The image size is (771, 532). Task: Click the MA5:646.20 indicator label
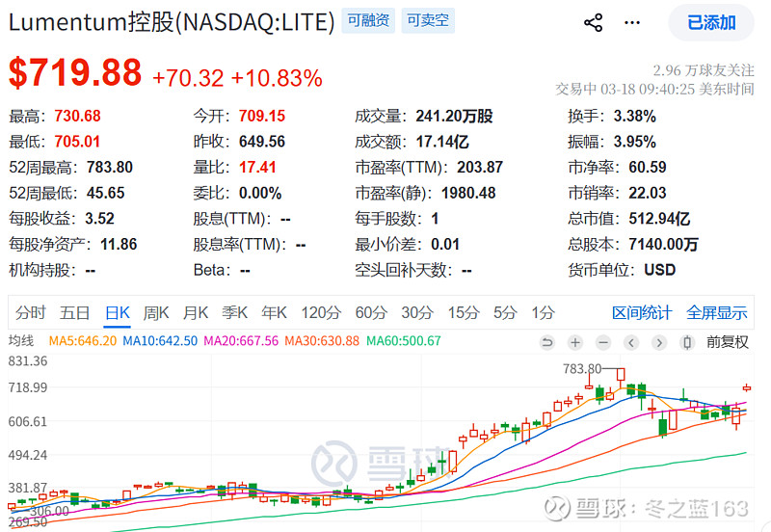tap(83, 341)
